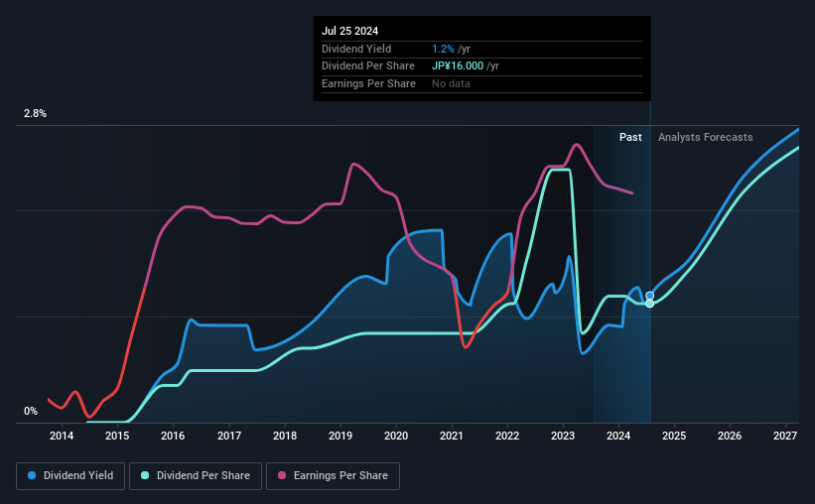Click the 2018 x-axis year label
The width and height of the screenshot is (815, 504).
coord(285,436)
